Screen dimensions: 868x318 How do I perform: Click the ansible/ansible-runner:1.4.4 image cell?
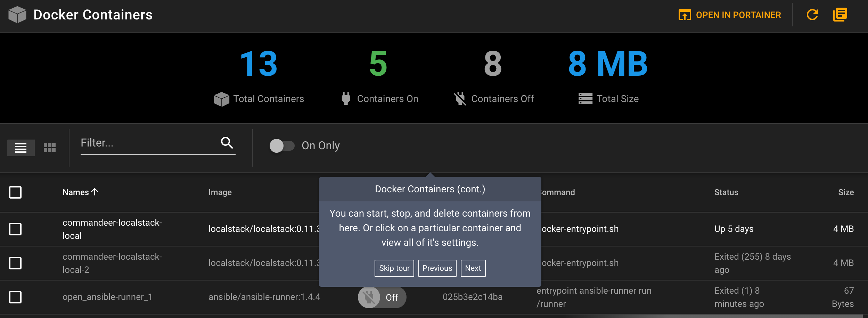coord(264,297)
